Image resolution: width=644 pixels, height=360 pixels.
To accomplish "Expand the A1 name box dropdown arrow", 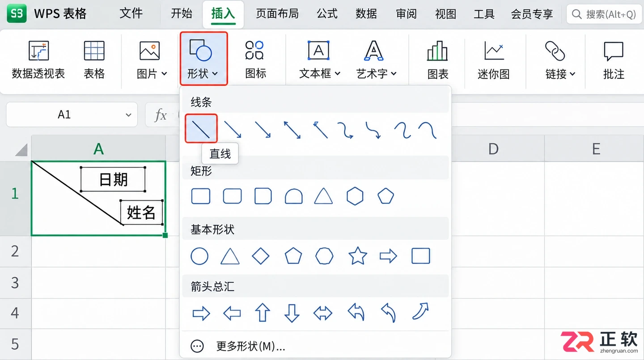I will [128, 115].
